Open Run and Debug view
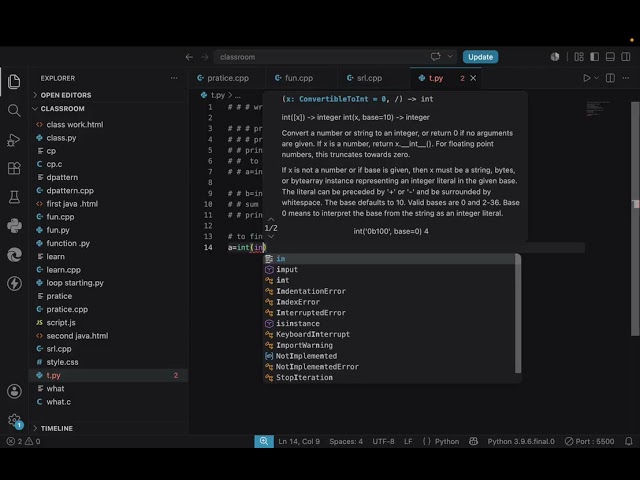Image resolution: width=640 pixels, height=480 pixels. (x=14, y=140)
